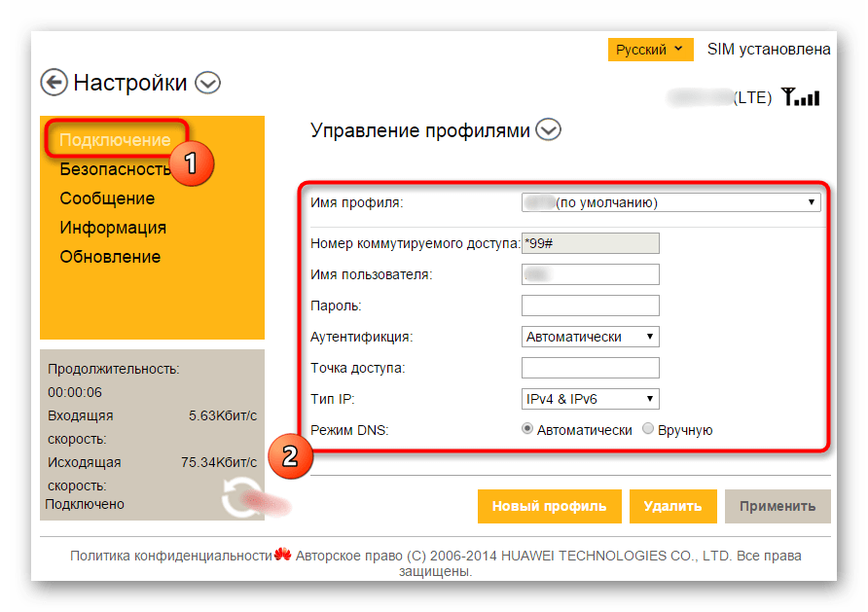This screenshot has width=868, height=612.
Task: Select Вручную DNS mode radio button
Action: coord(648,429)
